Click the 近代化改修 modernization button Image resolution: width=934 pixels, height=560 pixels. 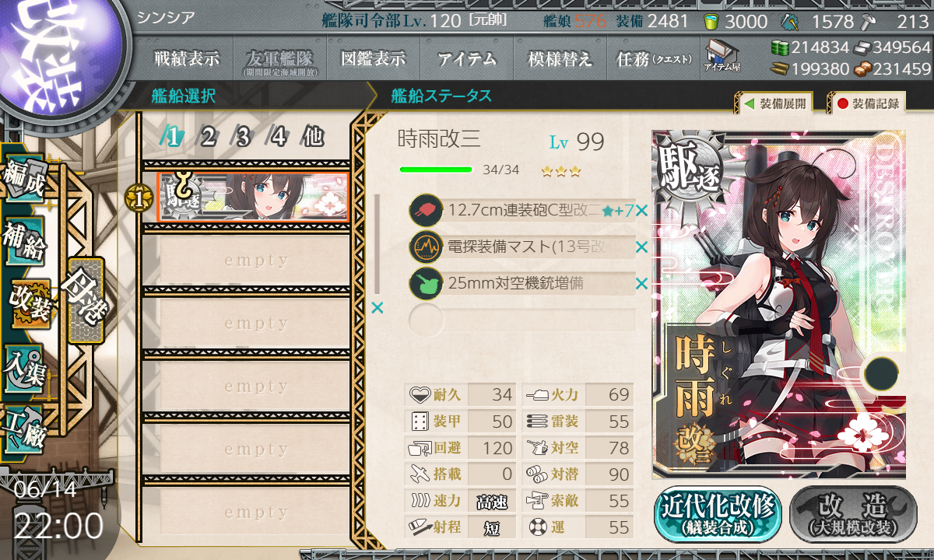(x=718, y=514)
